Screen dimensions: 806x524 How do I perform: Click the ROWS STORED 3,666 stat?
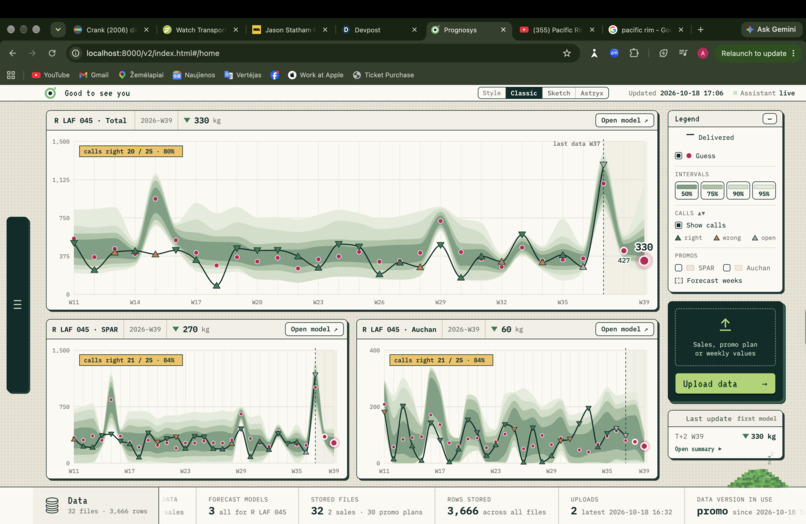pos(497,506)
